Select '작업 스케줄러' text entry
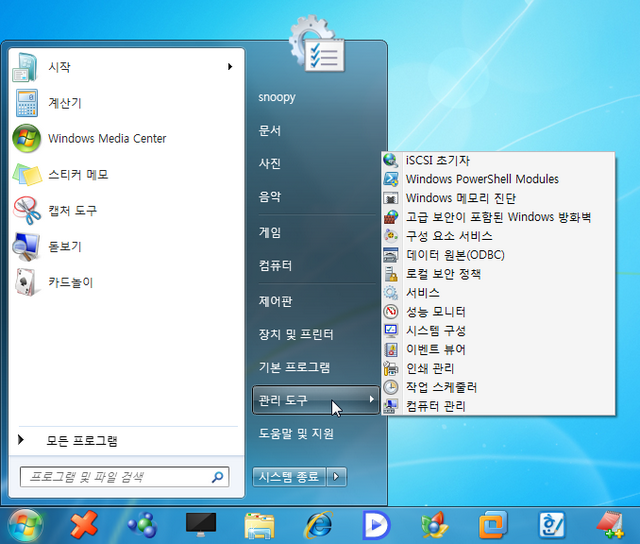 point(441,387)
